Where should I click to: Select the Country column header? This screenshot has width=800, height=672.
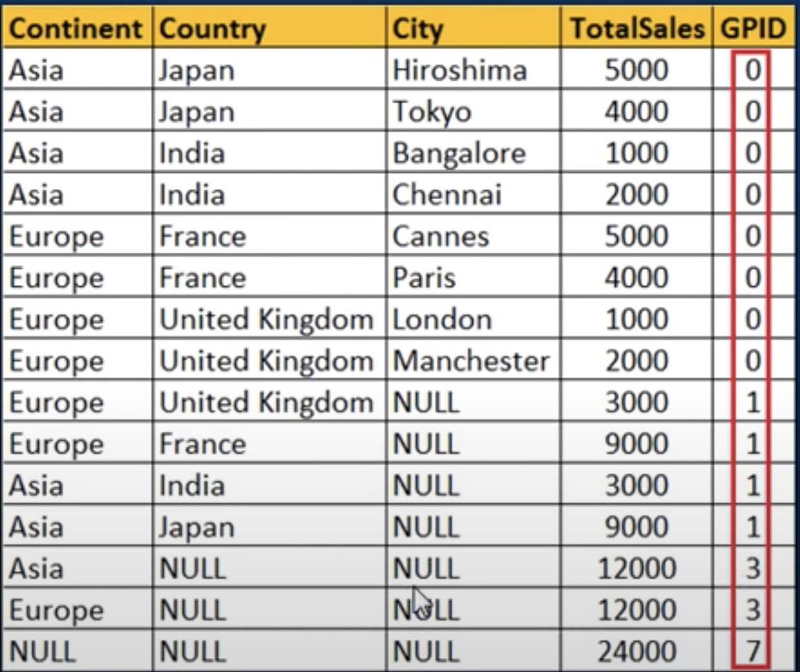[x=269, y=28]
